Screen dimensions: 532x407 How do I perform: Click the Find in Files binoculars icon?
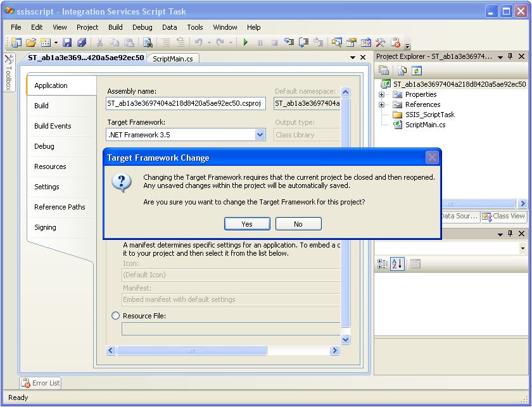[147, 42]
